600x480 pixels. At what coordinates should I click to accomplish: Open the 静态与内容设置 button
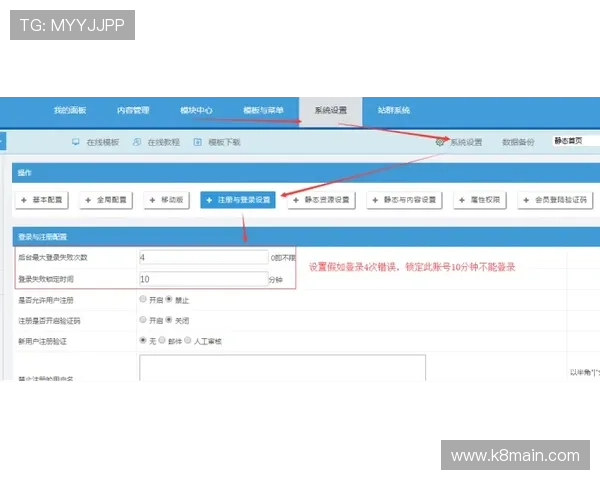[404, 200]
